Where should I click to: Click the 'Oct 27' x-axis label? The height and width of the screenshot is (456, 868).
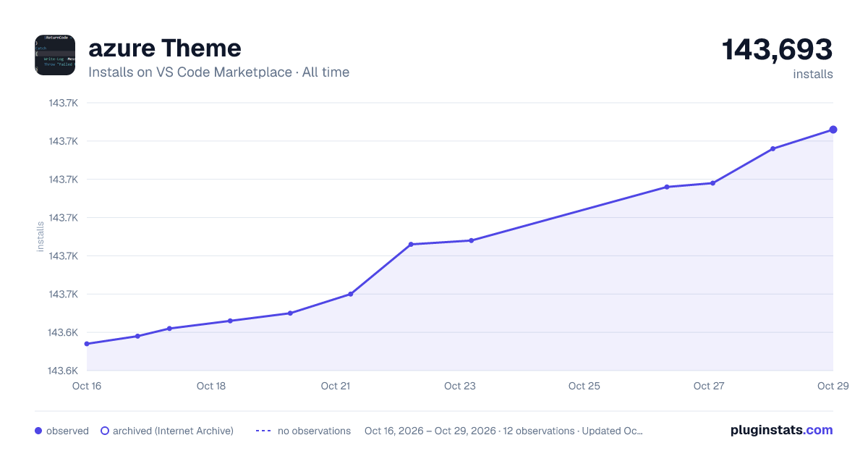coord(709,386)
